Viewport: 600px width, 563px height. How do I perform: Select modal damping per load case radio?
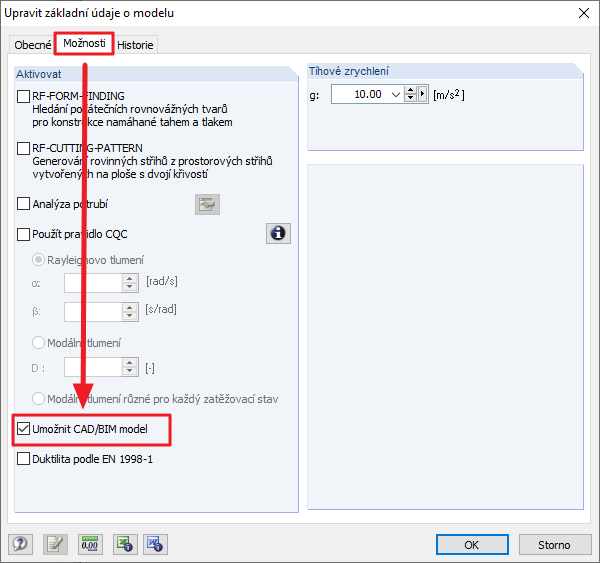point(38,399)
